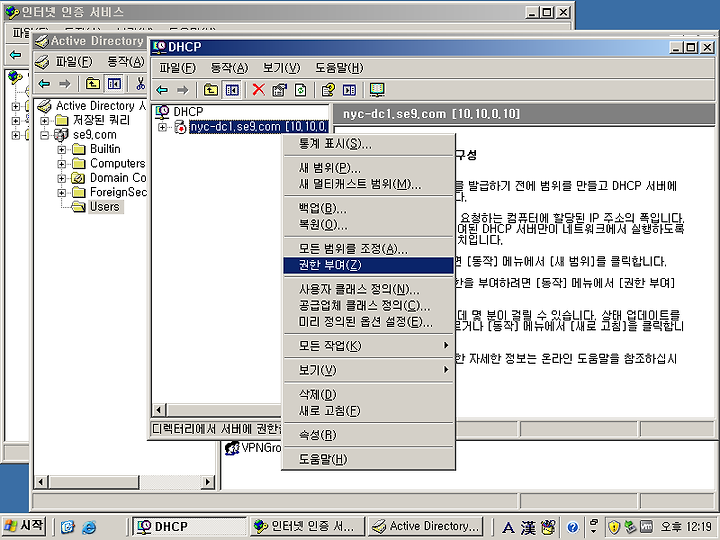Expand the Domain Controllers node
720x540 pixels.
click(62, 178)
